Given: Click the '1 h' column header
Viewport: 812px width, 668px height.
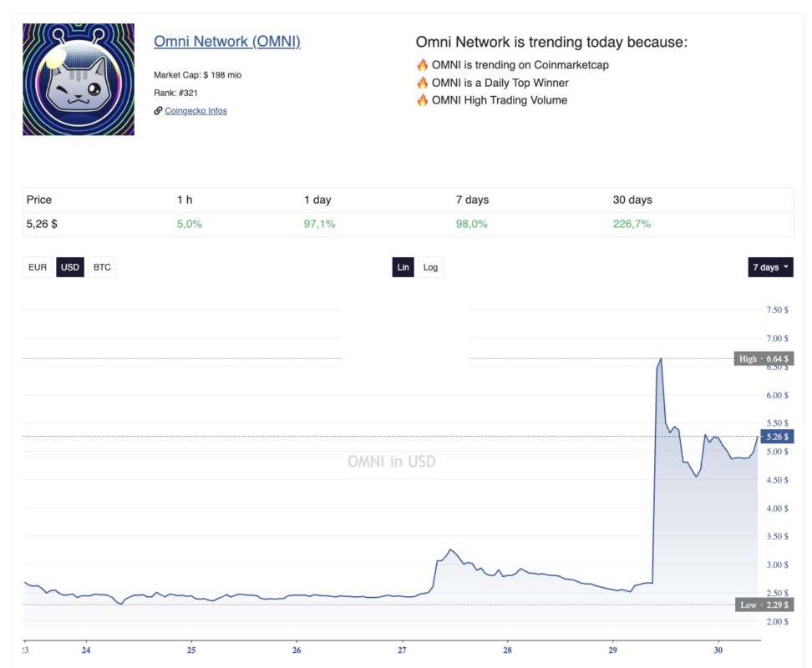Looking at the screenshot, I should (185, 200).
